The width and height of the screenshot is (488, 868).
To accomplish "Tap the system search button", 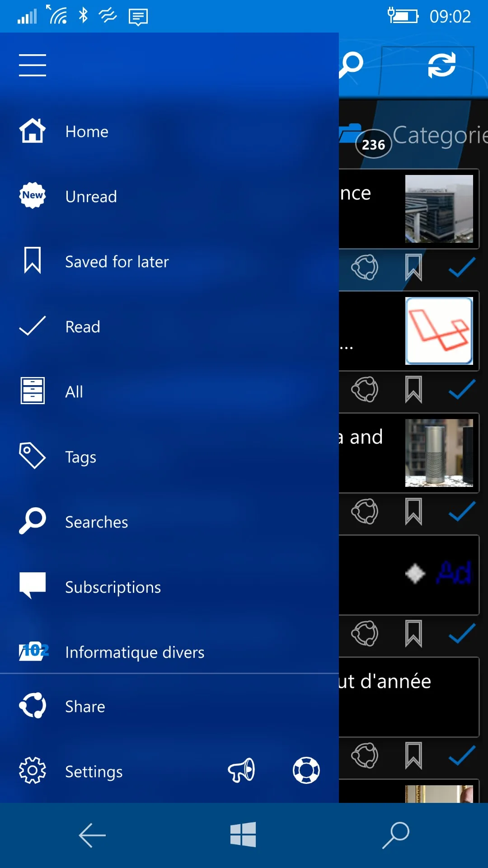I will coord(396,835).
